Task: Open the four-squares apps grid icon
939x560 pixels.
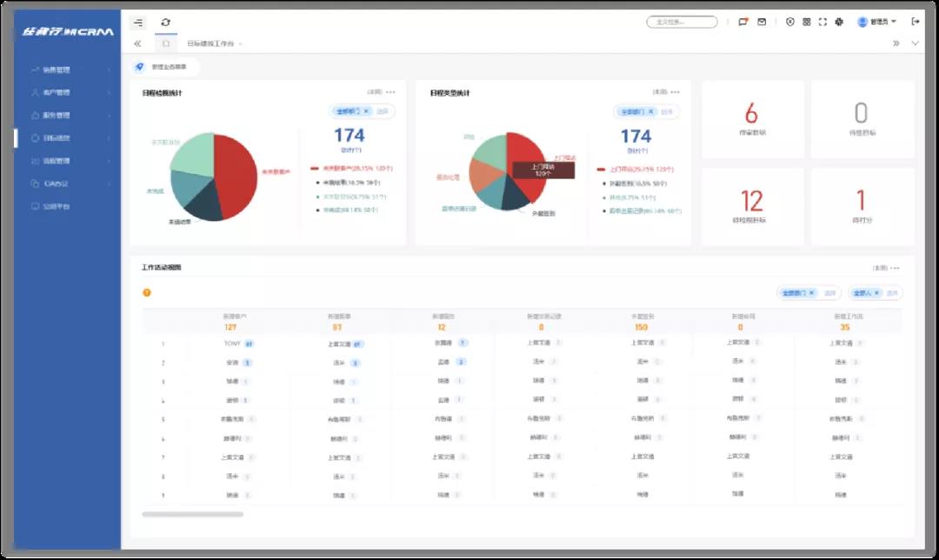Action: pos(806,22)
